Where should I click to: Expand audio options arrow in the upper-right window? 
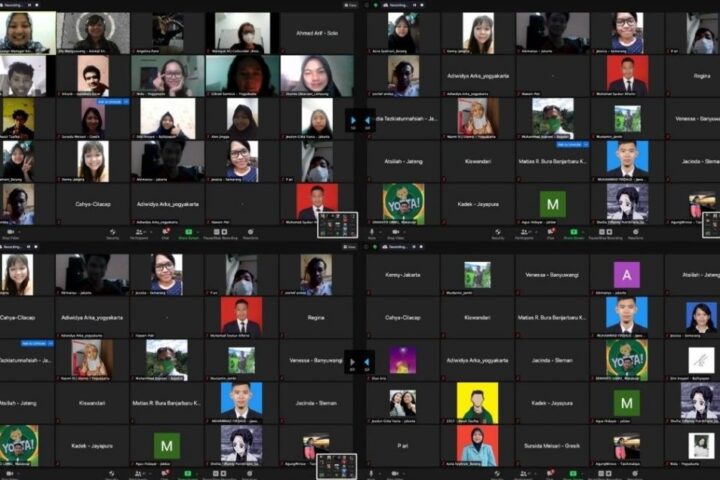(x=381, y=232)
